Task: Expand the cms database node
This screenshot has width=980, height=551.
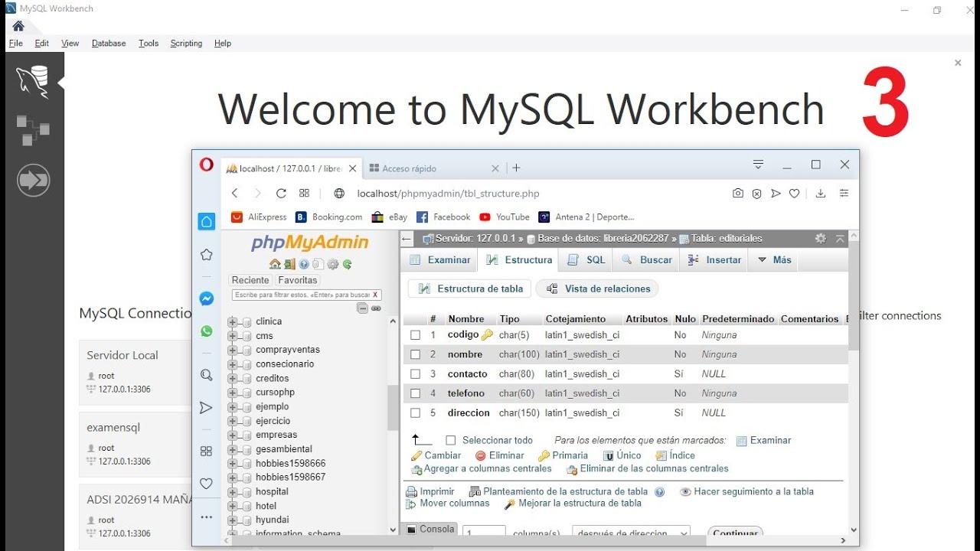Action: click(232, 336)
